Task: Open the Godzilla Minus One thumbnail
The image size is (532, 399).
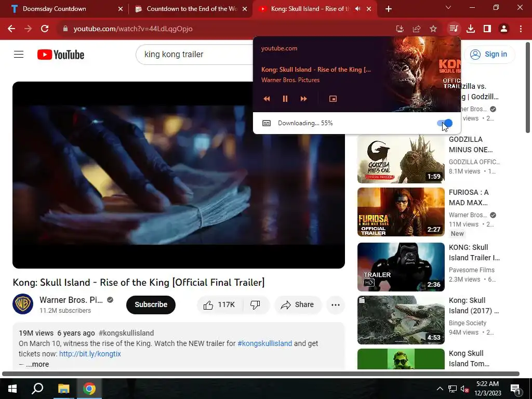Action: point(401,159)
